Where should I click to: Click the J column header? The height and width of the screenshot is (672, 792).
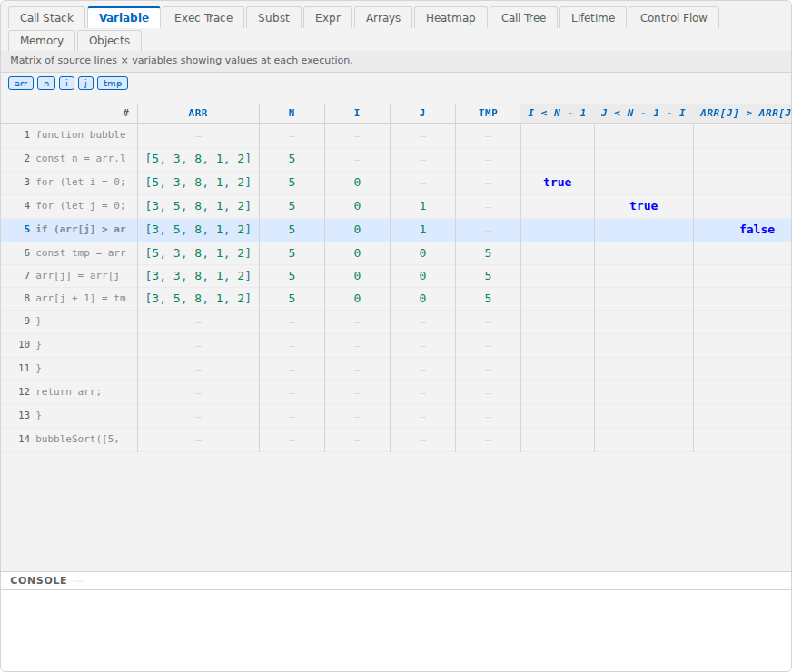(x=422, y=113)
